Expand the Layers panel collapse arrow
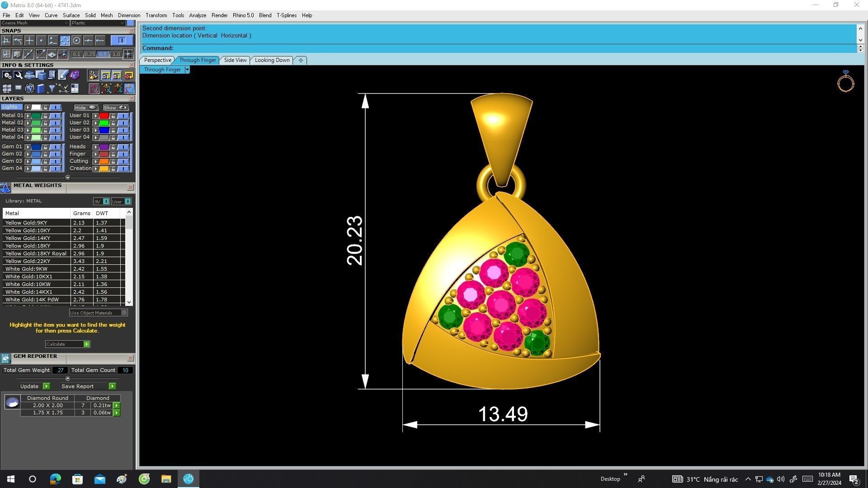The image size is (868, 488). (x=68, y=178)
